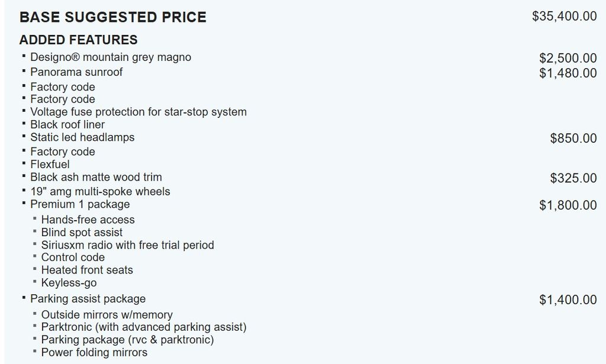Select the Panorama sunroof feature
This screenshot has width=606, height=364.
[76, 72]
